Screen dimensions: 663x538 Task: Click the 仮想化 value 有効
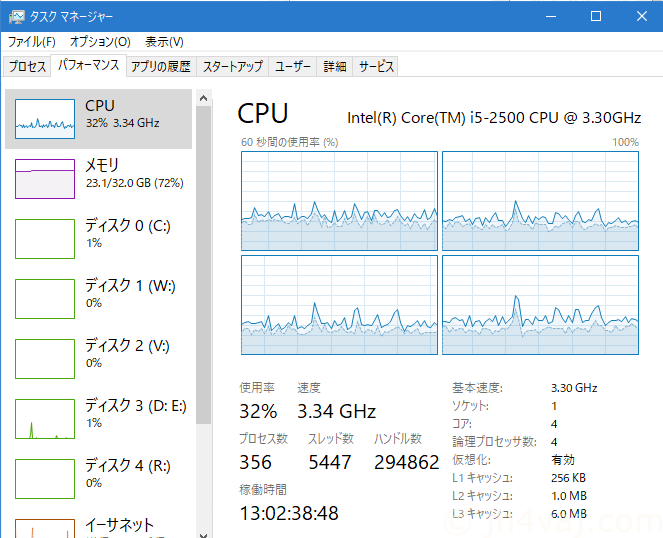tap(563, 460)
